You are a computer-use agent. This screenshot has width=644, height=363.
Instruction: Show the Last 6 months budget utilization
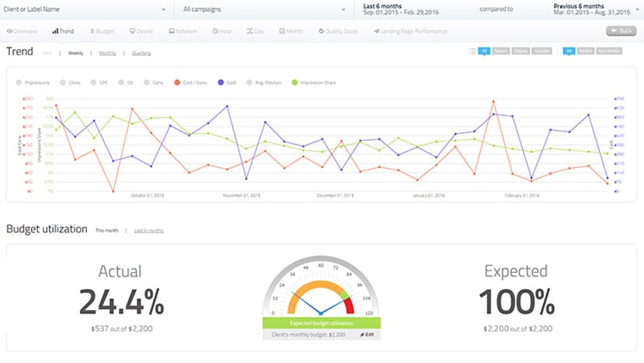click(148, 231)
